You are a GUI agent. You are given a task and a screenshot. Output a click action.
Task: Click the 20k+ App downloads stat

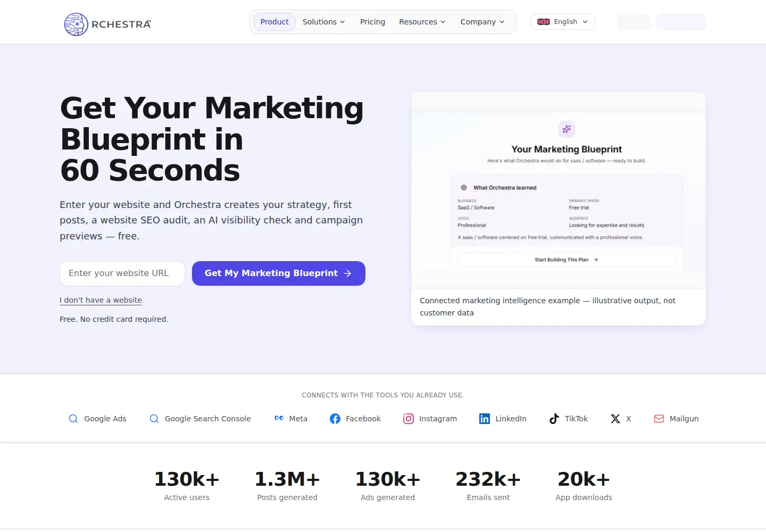584,486
